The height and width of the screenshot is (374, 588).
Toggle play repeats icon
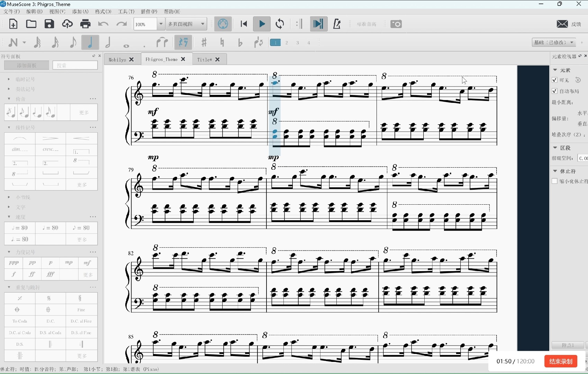click(300, 24)
